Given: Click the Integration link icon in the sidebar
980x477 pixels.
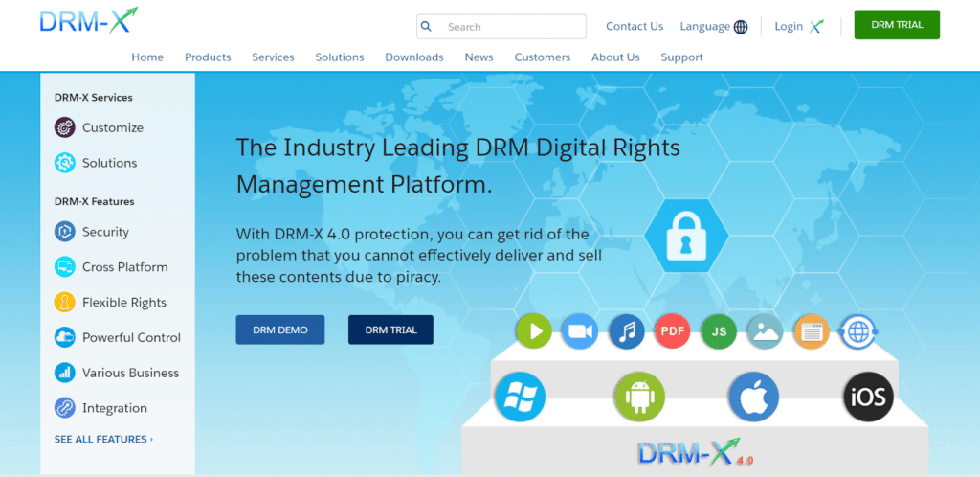Looking at the screenshot, I should pos(65,408).
